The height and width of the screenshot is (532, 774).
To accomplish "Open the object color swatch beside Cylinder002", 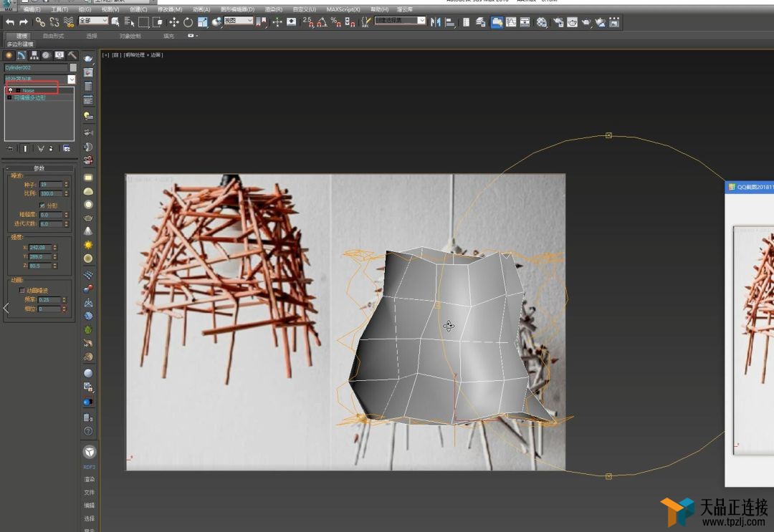I will [x=73, y=67].
